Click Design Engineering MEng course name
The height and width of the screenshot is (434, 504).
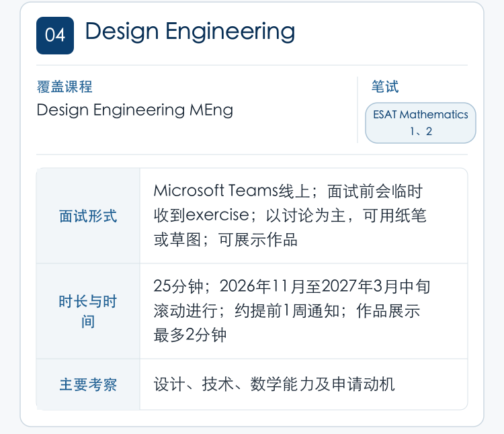[x=134, y=110]
